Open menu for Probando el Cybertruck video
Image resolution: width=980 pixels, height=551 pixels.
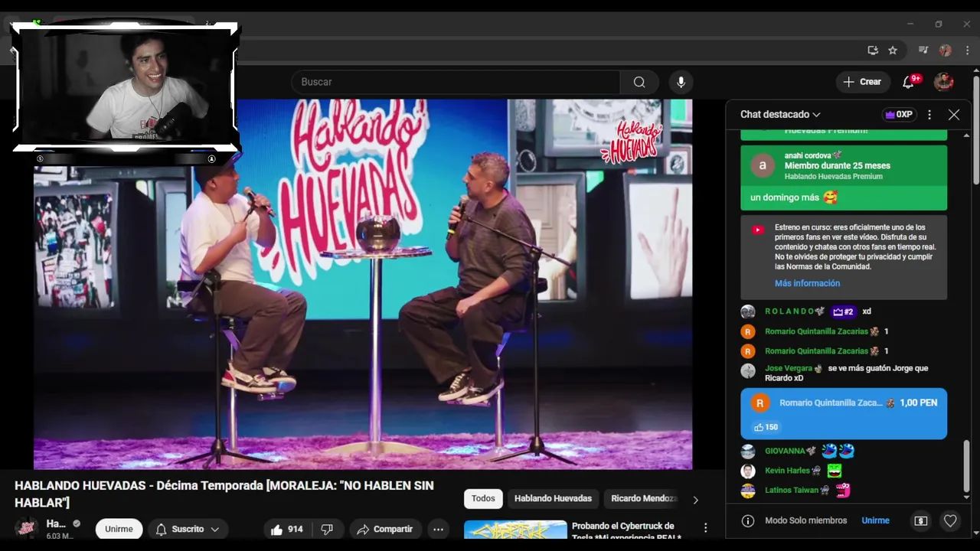pyautogui.click(x=705, y=528)
